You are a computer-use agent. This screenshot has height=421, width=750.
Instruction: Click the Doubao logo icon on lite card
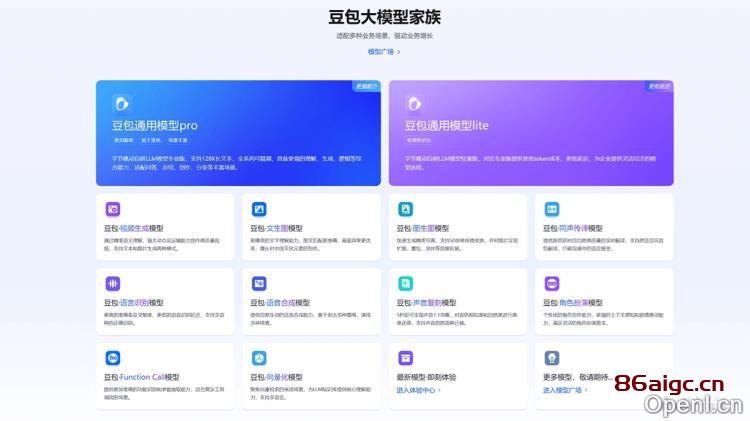coord(414,104)
